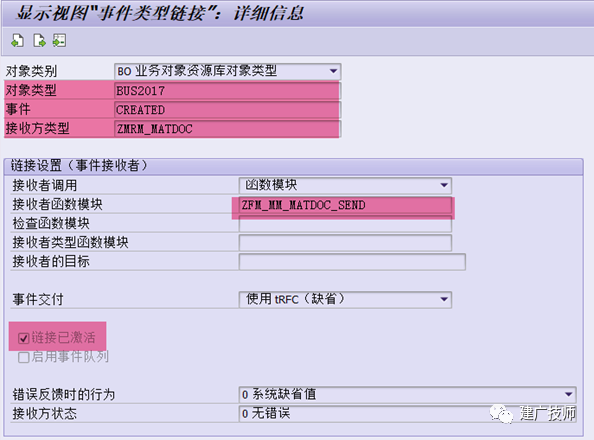
Task: Click the 错误反馈时的行为 label
Action: (64, 395)
